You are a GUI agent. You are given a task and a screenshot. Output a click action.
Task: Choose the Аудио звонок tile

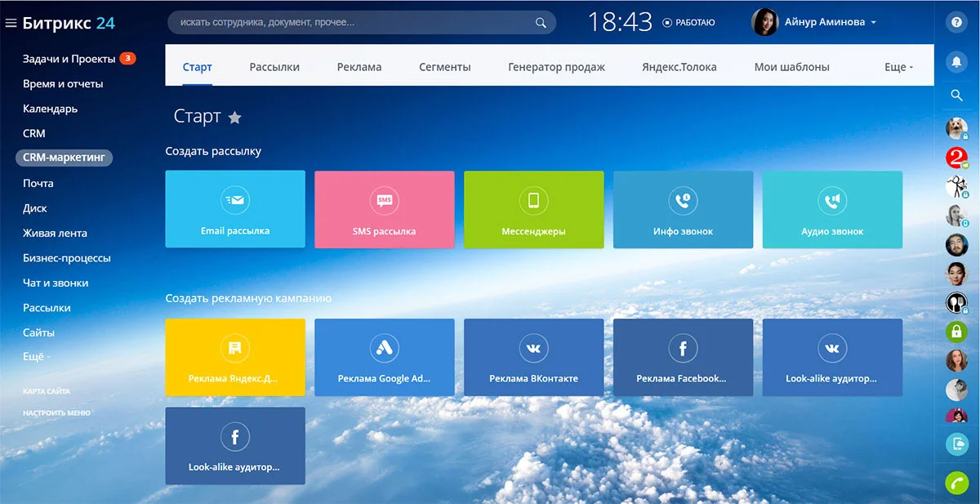pos(832,209)
